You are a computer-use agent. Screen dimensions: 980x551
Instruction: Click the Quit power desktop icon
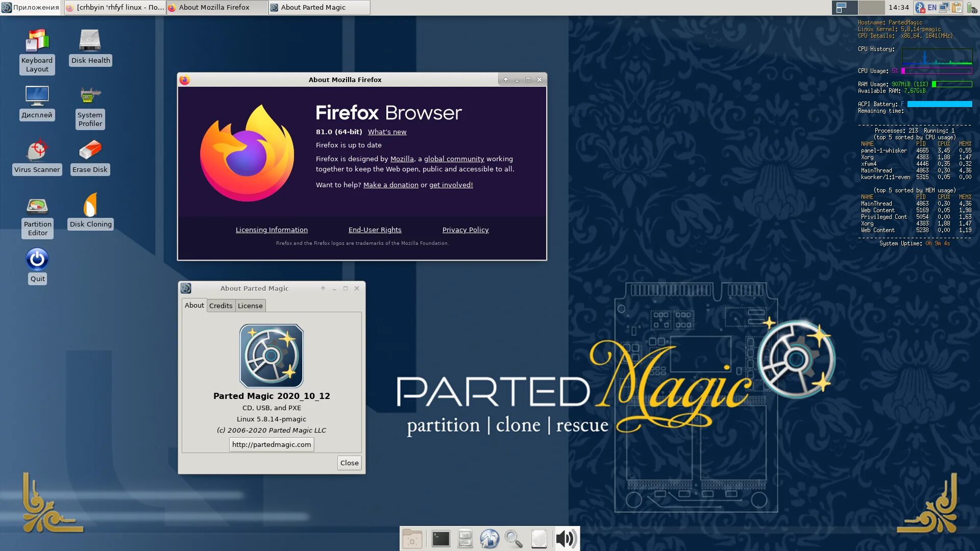(x=37, y=265)
